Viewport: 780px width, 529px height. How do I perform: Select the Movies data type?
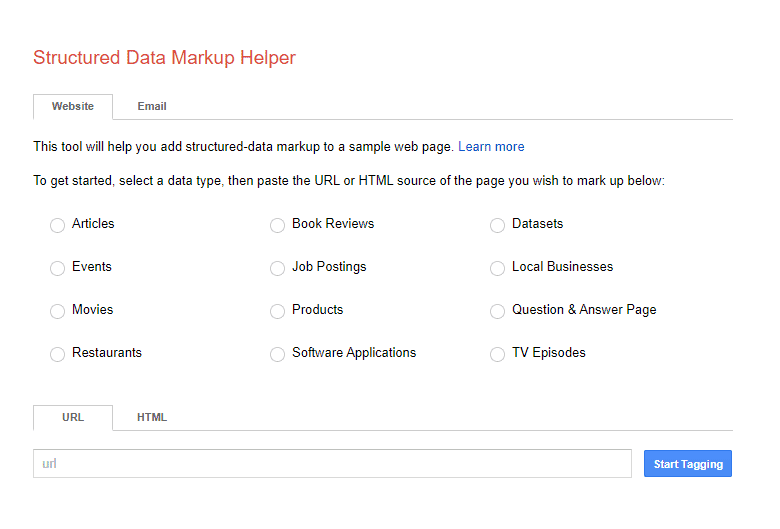pos(57,311)
